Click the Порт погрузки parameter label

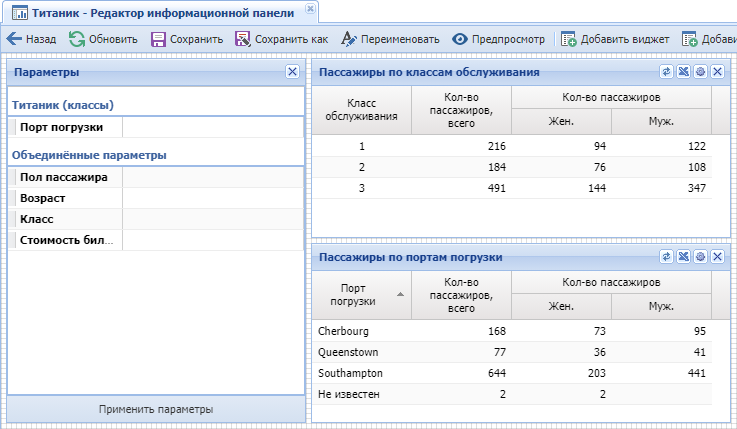(61, 127)
